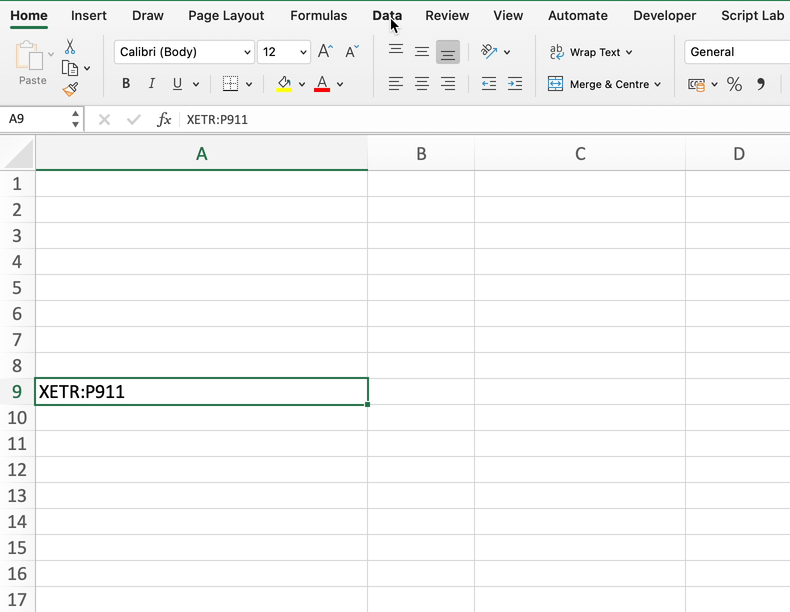
Task: Select Top Align icon
Action: [396, 51]
